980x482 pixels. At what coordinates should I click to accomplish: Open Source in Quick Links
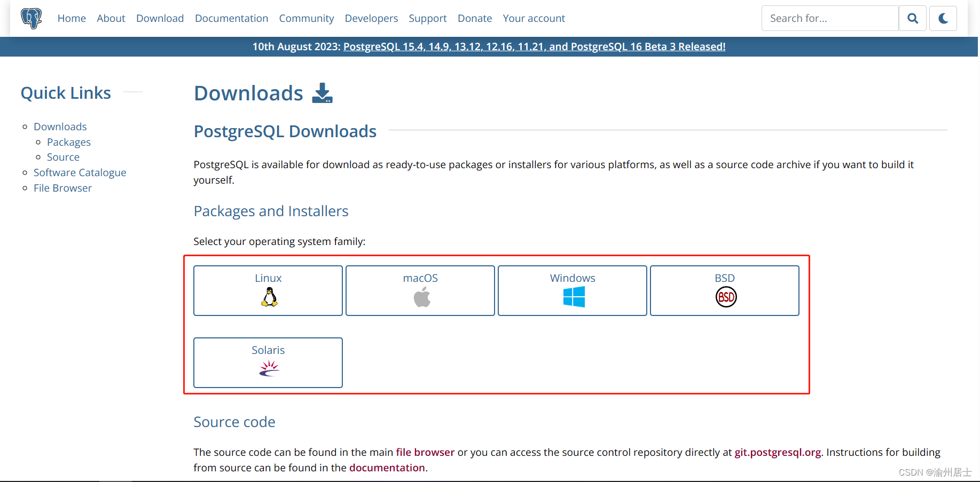(63, 157)
